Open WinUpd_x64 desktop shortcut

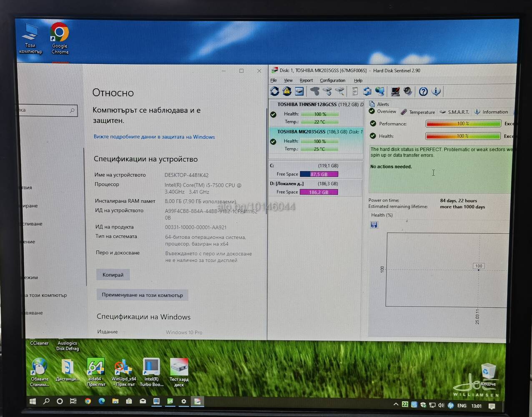point(123,372)
